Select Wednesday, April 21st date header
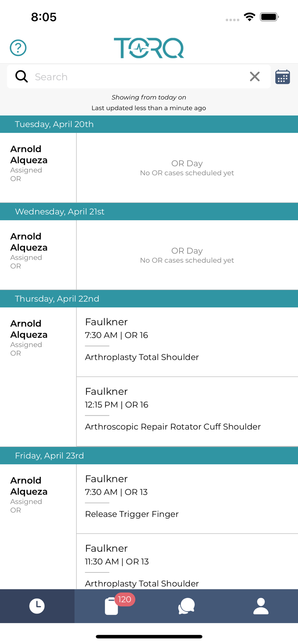Viewport: 298px width, 644px height. point(149,212)
